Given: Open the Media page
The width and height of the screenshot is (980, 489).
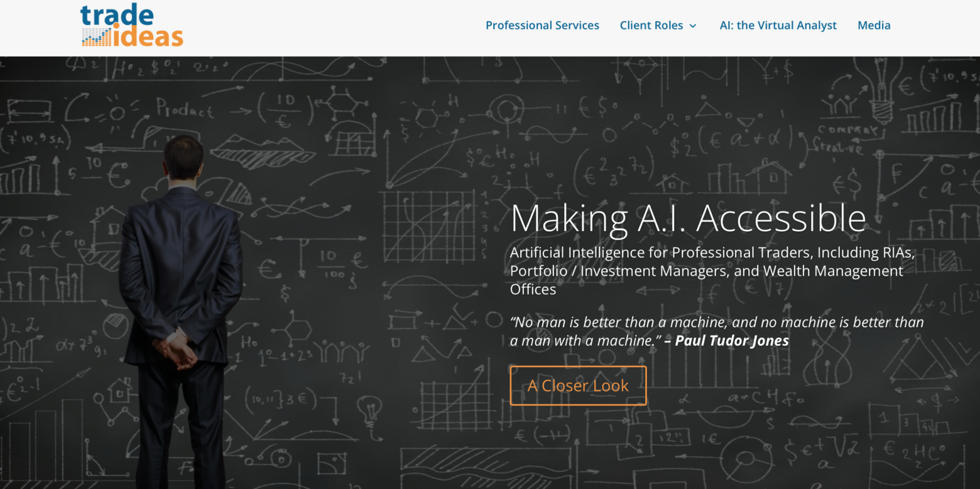Looking at the screenshot, I should (874, 25).
